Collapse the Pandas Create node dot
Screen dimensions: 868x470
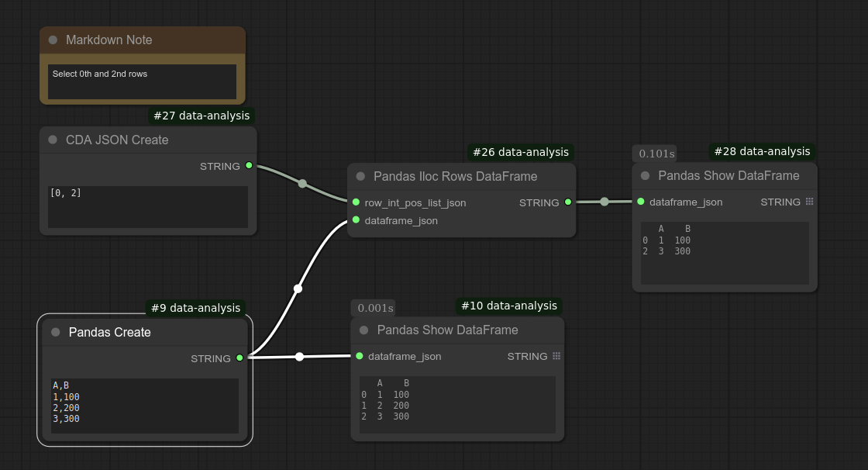click(x=56, y=332)
